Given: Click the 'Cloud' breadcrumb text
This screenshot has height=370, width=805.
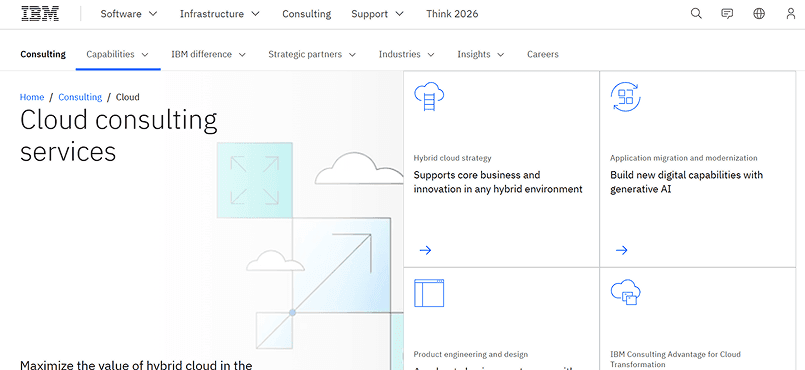Looking at the screenshot, I should tap(127, 97).
